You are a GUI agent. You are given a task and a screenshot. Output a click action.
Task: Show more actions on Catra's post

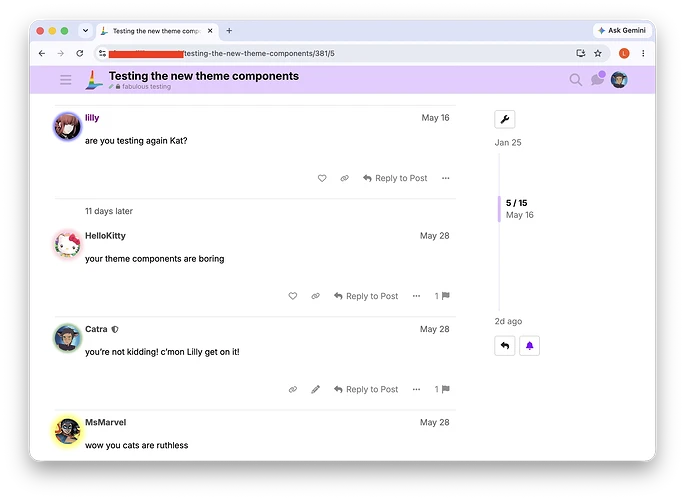(416, 389)
